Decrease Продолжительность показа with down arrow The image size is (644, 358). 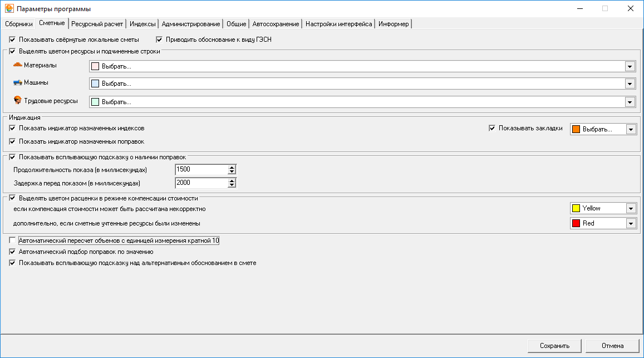tap(232, 172)
